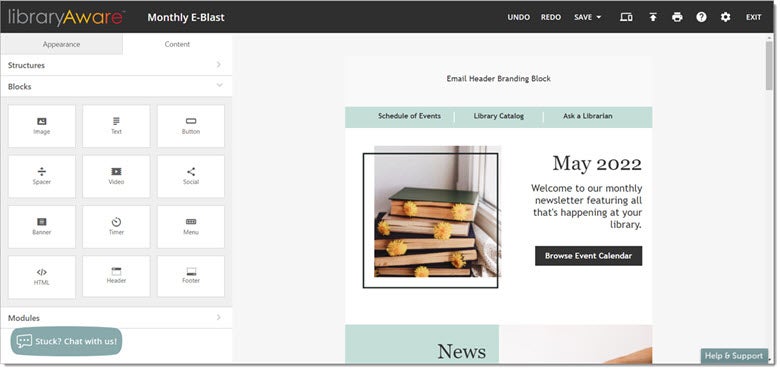Select the Text block
780x370 pixels.
pos(116,126)
